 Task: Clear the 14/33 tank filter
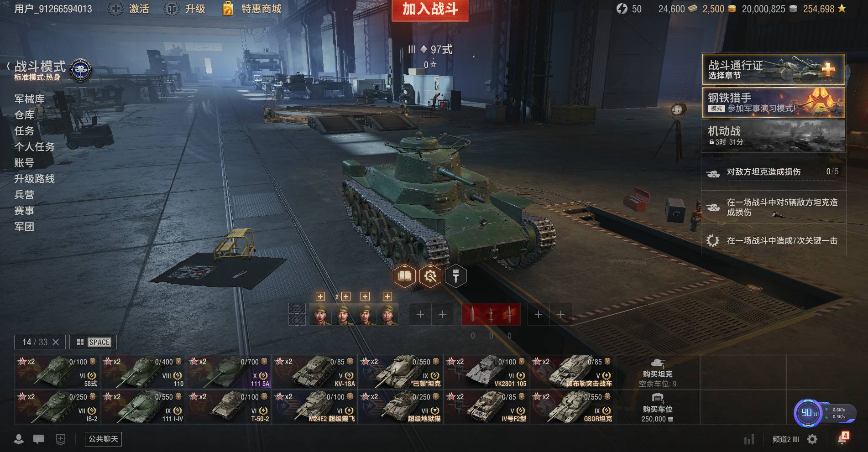[56, 342]
